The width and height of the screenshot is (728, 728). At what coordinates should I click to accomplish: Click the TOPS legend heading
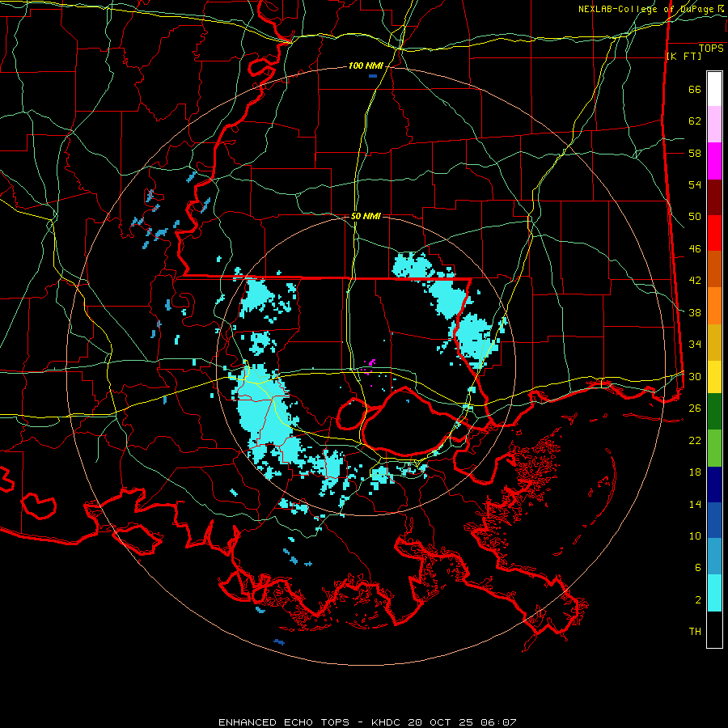coord(711,49)
